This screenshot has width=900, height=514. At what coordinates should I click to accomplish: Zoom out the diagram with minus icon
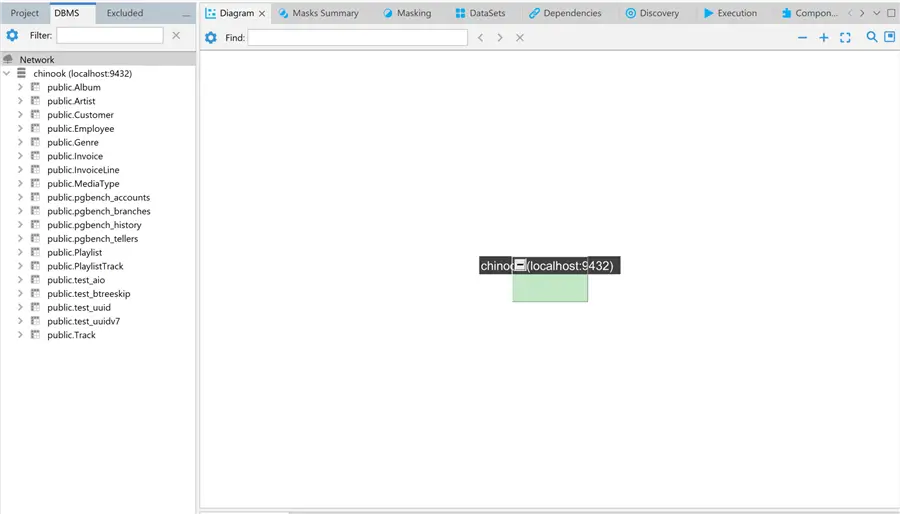[802, 37]
